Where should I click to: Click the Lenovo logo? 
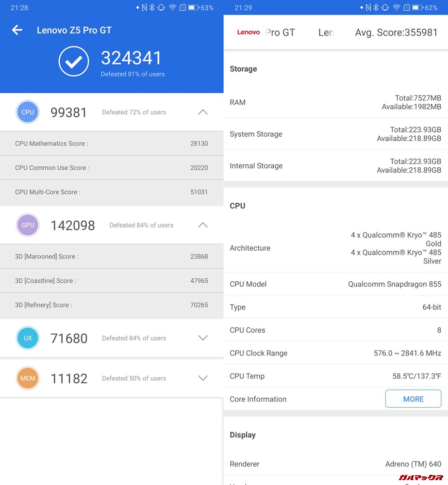248,32
